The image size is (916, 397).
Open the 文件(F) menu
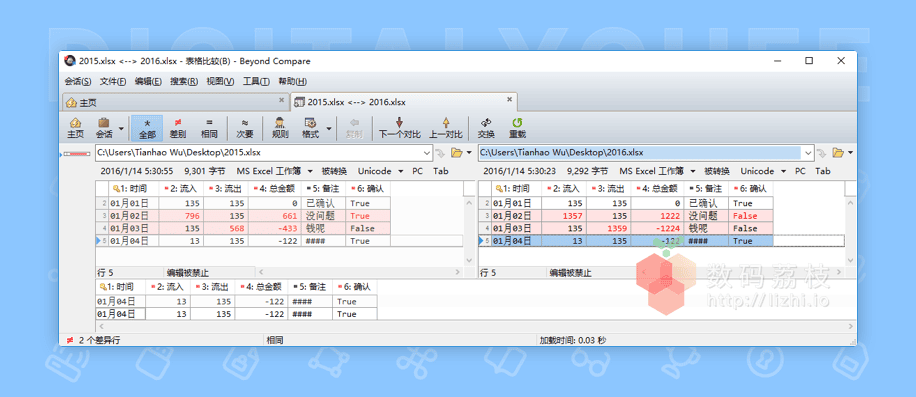(113, 81)
